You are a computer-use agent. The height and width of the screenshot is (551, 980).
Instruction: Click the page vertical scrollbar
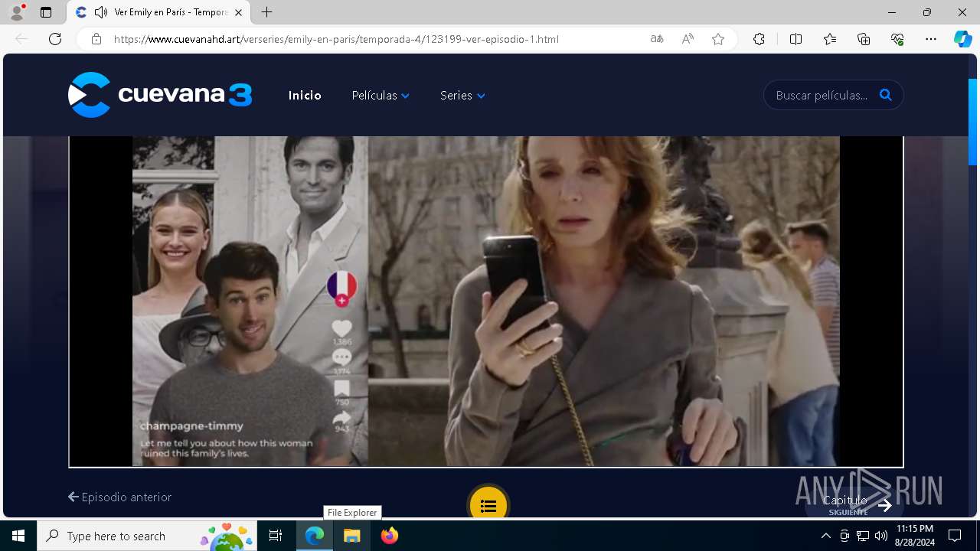pyautogui.click(x=973, y=122)
